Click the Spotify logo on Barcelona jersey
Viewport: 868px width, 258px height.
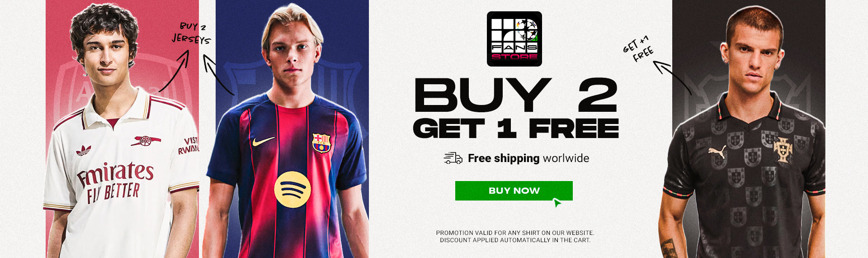pos(292,189)
